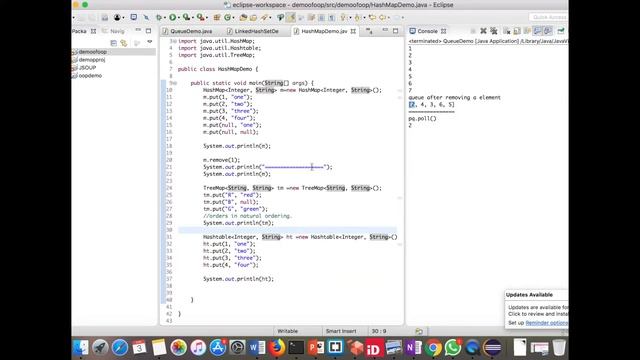Click code line 'System.out.println(ht);'

pos(238,279)
